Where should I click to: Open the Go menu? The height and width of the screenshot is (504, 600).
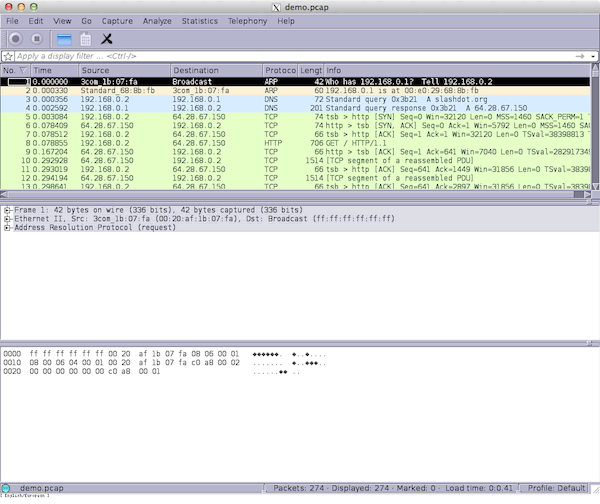pos(86,21)
